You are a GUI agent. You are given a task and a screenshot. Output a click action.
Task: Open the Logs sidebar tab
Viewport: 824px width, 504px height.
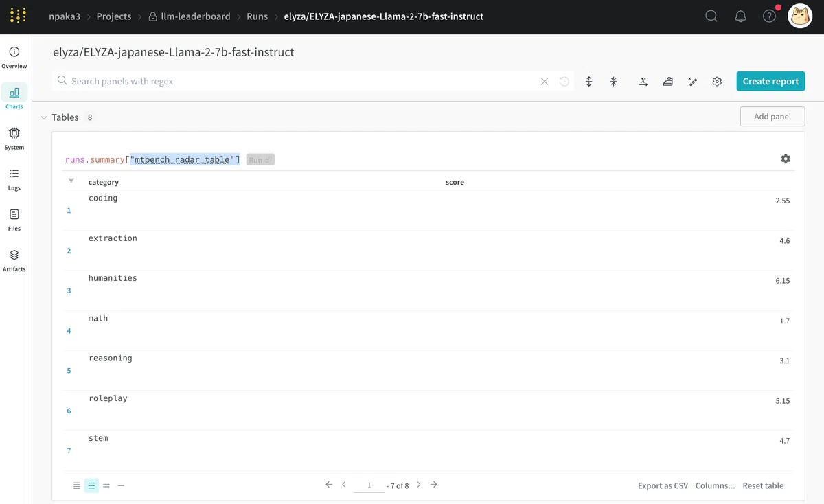(14, 179)
